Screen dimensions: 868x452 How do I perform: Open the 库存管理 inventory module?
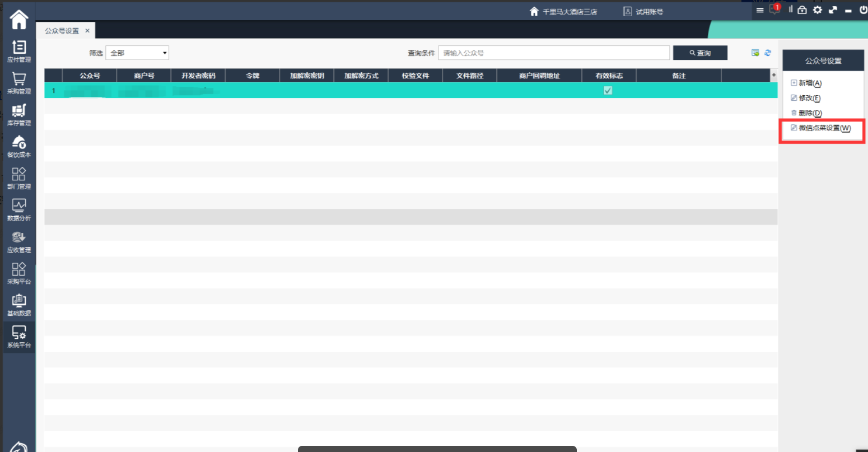18,114
